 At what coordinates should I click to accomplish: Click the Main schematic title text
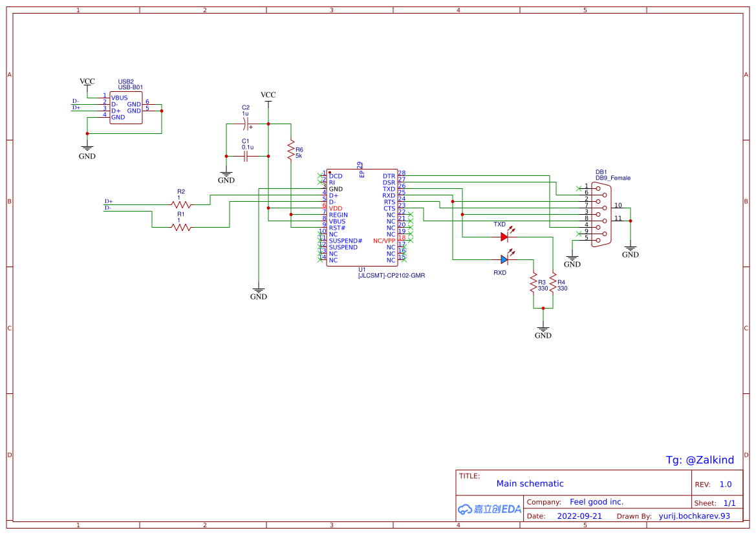point(530,483)
